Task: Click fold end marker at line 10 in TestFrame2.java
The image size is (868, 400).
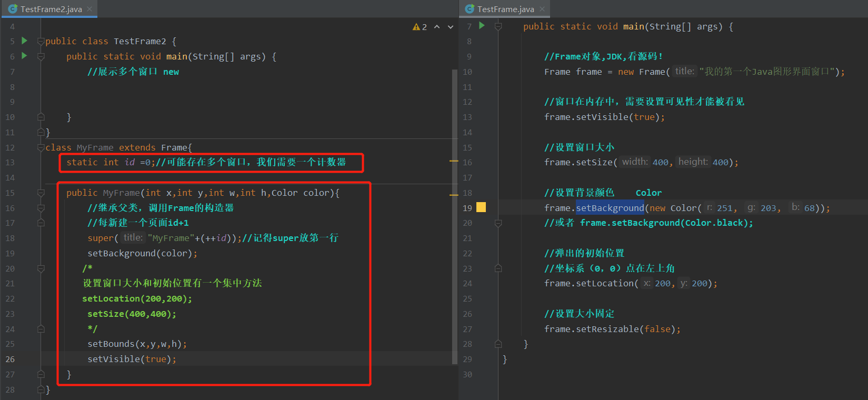Action: pyautogui.click(x=41, y=117)
